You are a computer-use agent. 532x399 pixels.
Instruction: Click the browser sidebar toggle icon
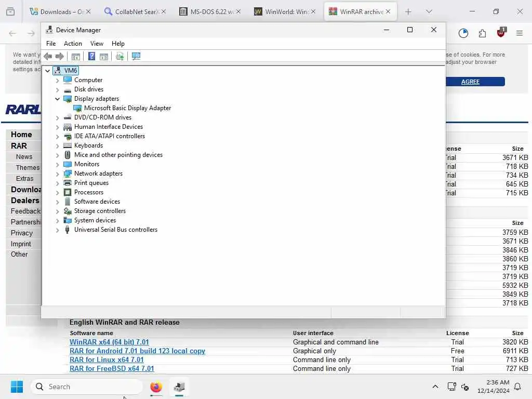10,11
